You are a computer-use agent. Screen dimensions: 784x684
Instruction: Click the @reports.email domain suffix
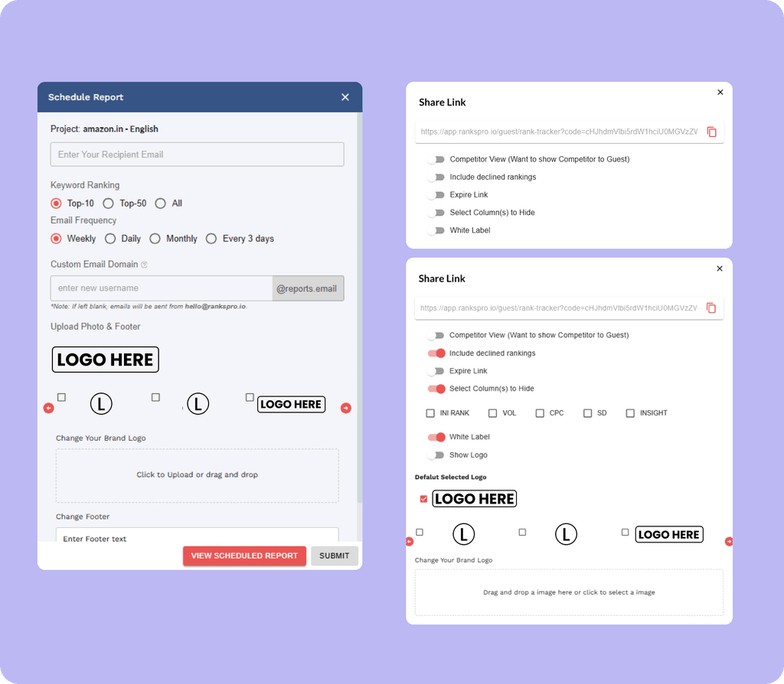click(308, 288)
